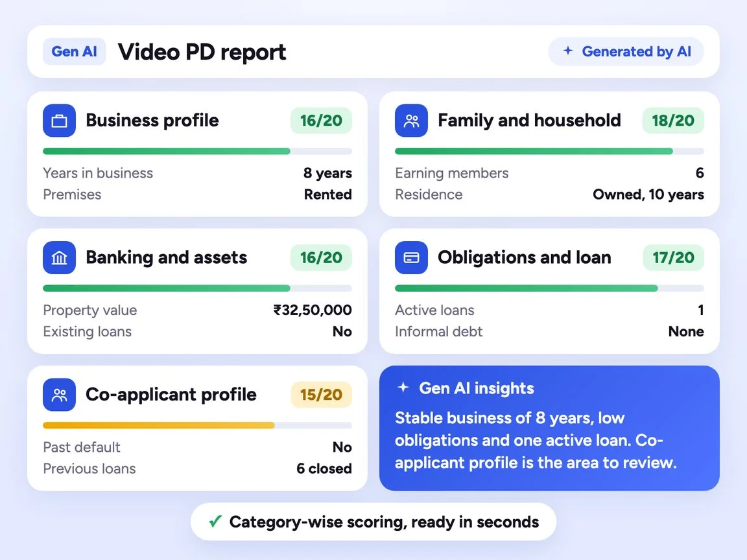The height and width of the screenshot is (560, 747).
Task: Click the Earning members label
Action: (x=451, y=173)
